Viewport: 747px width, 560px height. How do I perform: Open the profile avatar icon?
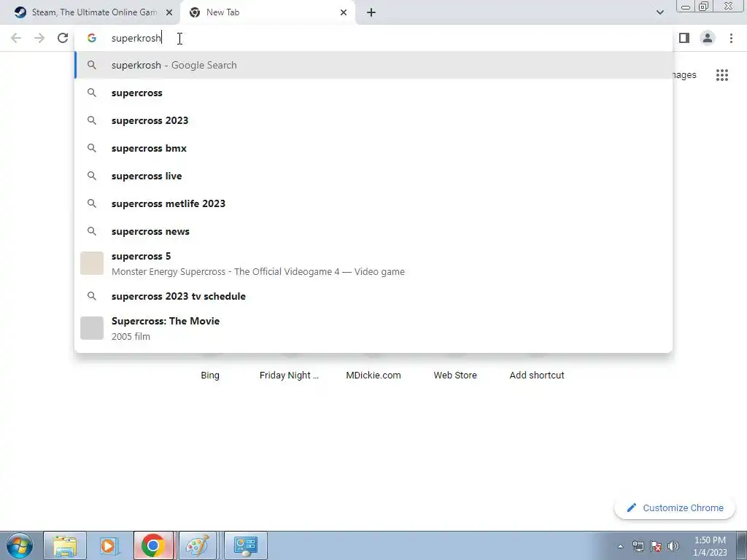pyautogui.click(x=708, y=38)
